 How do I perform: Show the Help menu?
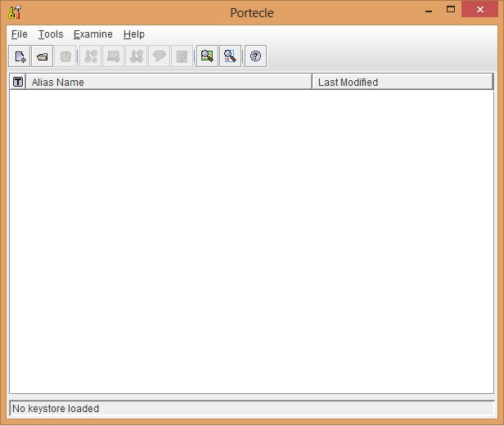point(134,34)
